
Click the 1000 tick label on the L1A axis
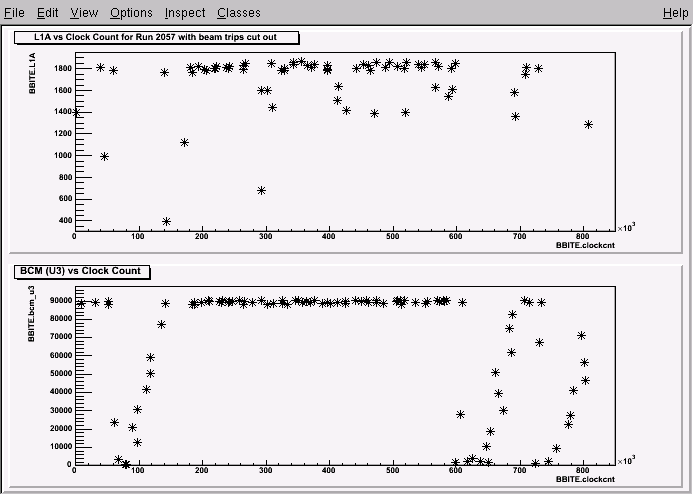[x=63, y=156]
